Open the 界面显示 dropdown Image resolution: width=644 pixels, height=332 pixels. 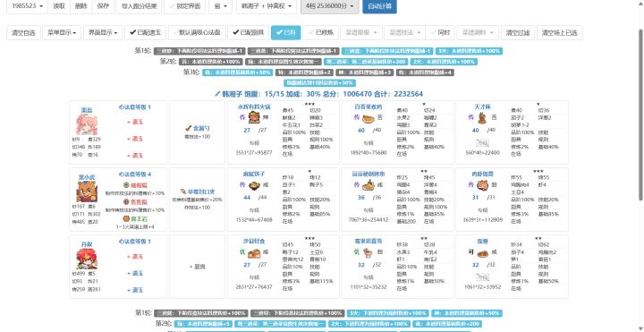click(103, 33)
